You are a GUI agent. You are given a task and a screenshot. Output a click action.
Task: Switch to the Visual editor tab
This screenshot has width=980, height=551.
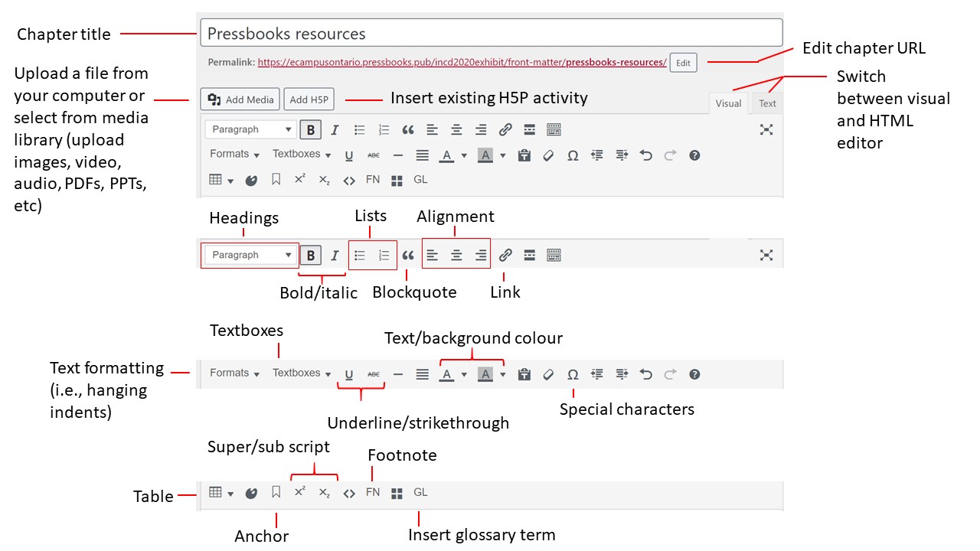tap(728, 103)
